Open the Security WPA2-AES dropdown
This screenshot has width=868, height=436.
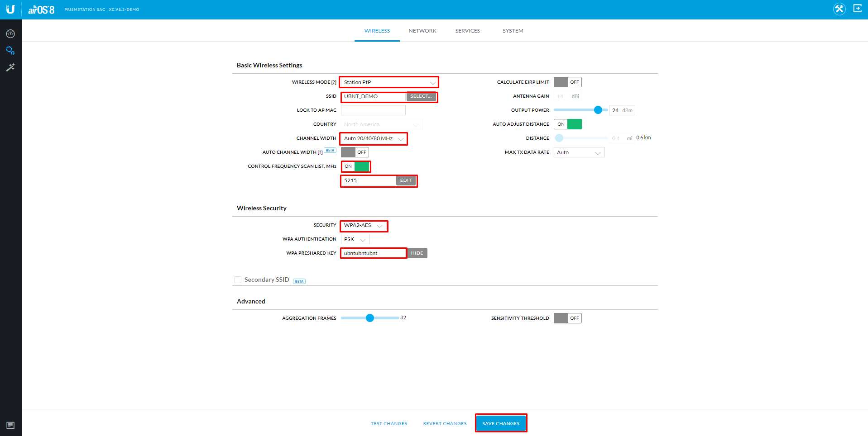tap(364, 225)
